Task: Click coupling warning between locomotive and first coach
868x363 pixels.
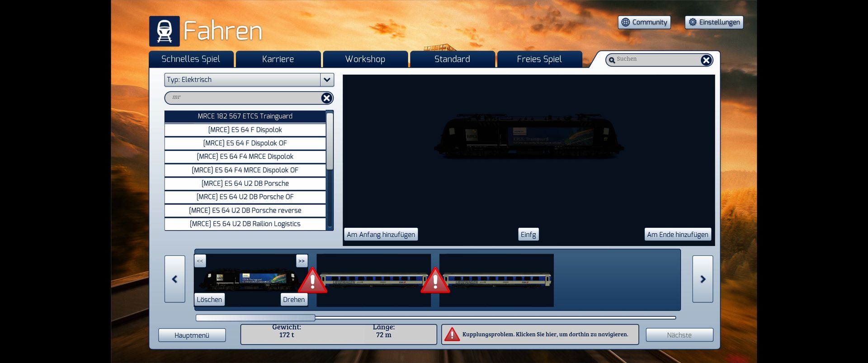Action: coord(312,280)
